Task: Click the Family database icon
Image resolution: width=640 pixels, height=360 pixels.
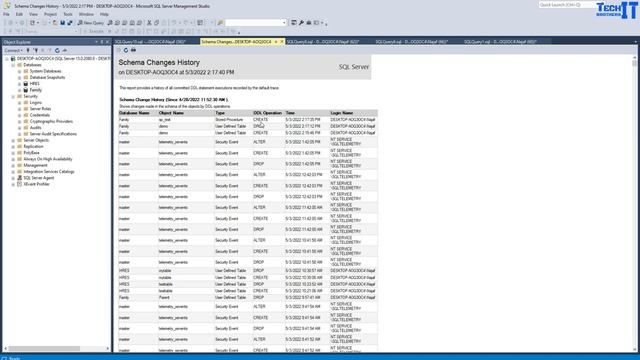Action: click(26, 90)
